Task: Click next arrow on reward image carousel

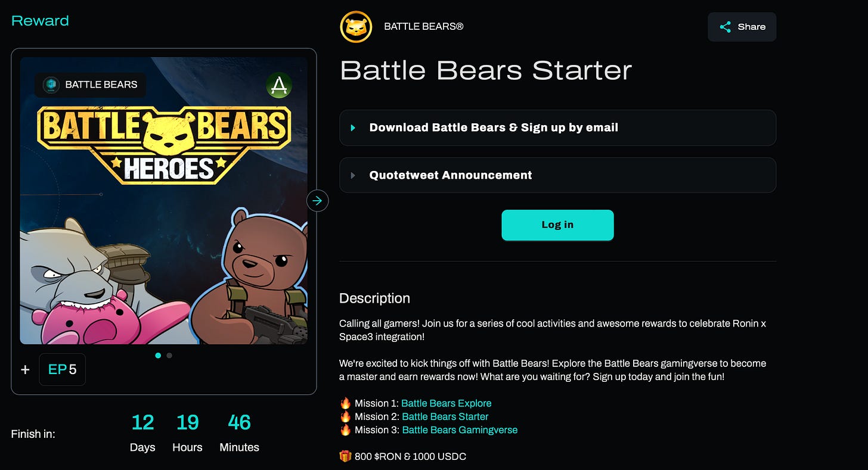Action: click(317, 201)
